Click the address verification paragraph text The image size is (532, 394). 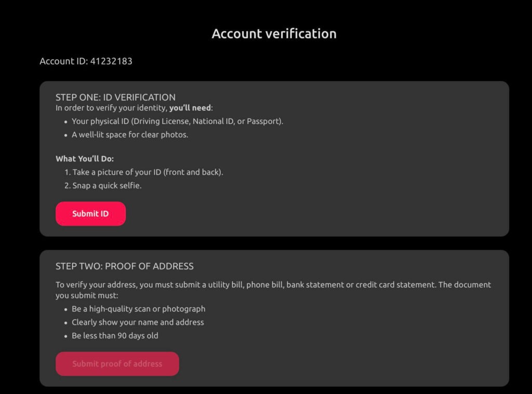273,290
